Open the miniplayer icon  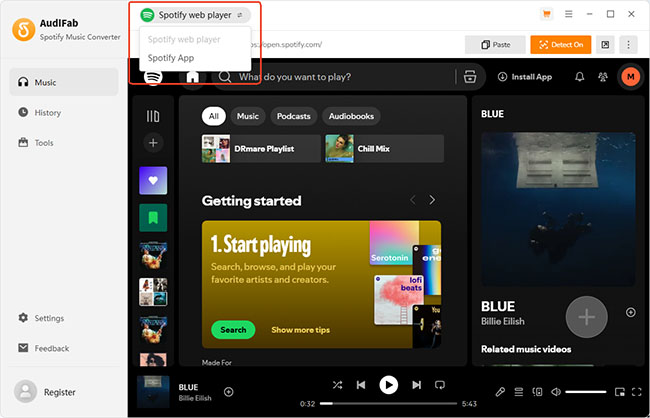click(x=619, y=392)
